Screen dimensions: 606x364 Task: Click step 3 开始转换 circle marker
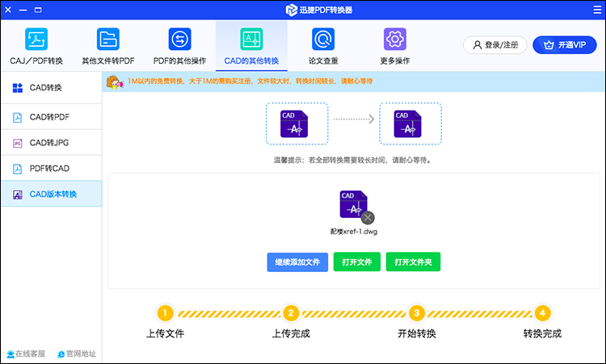417,313
